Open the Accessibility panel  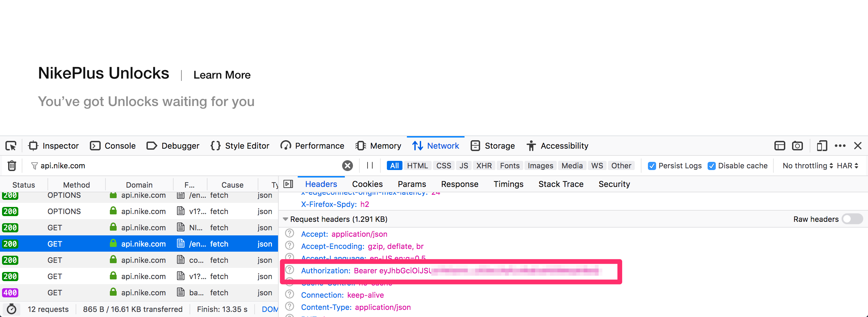pos(557,146)
